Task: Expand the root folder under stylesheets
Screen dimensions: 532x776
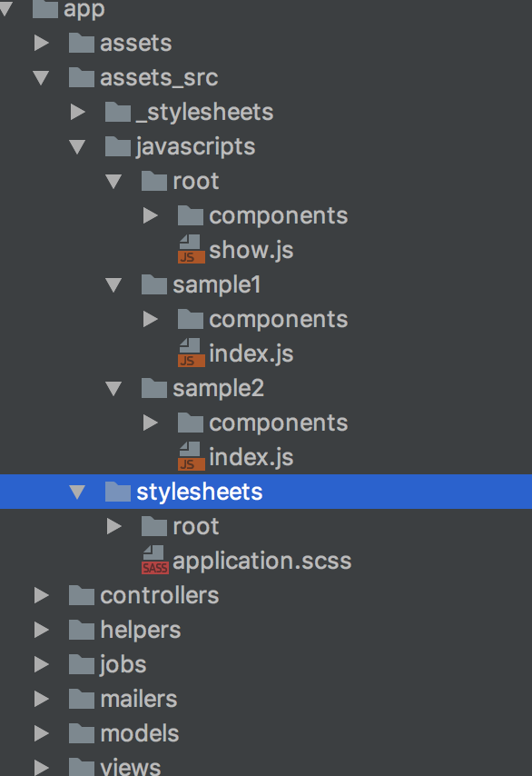Action: coord(114,526)
